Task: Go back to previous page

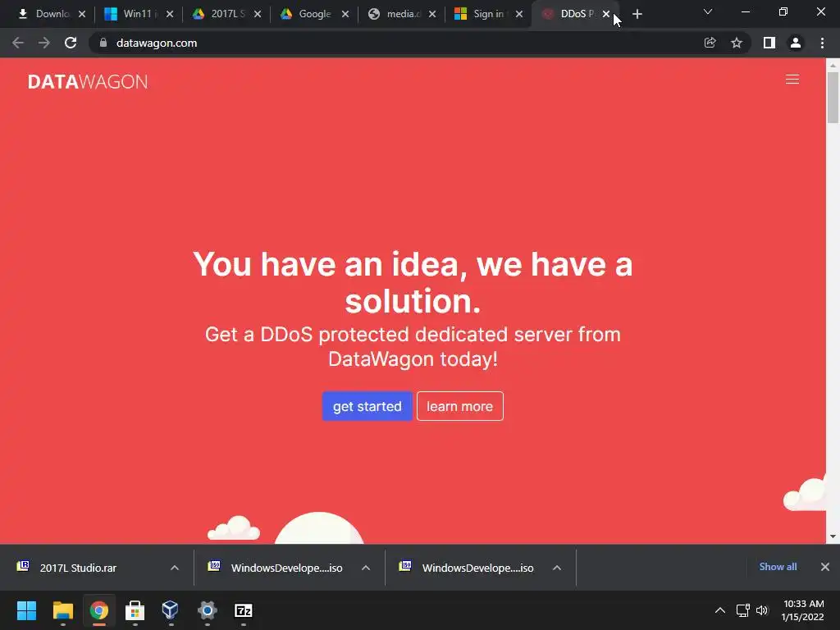Action: 18,43
